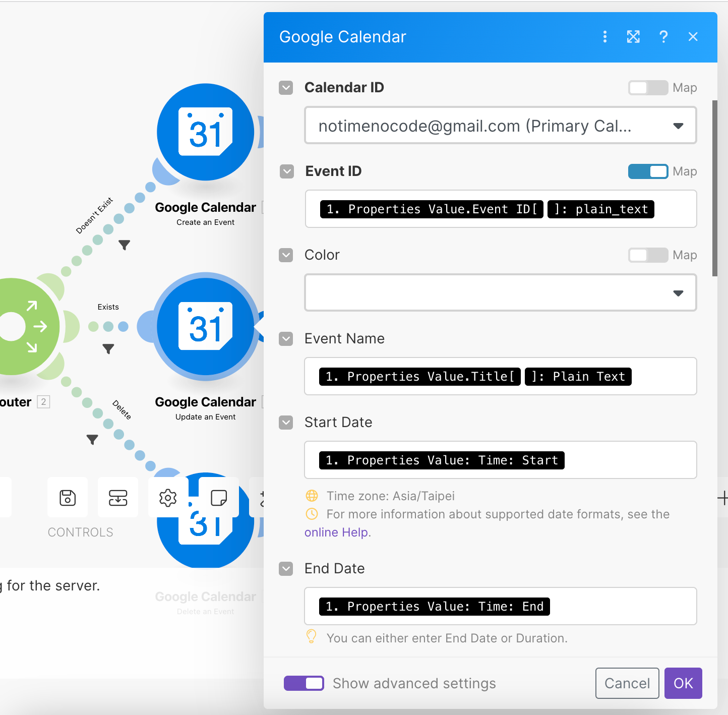
Task: Enable the Map toggle for Calendar ID
Action: click(x=647, y=87)
